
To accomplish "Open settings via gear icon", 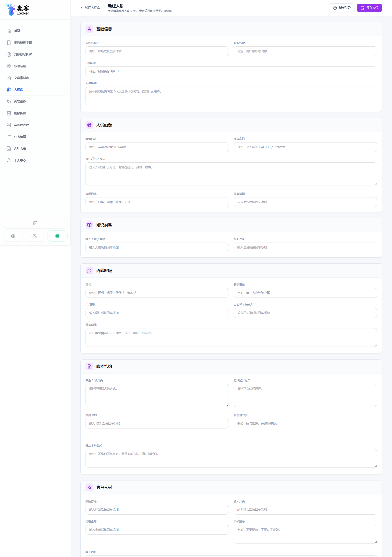I will pos(13,236).
